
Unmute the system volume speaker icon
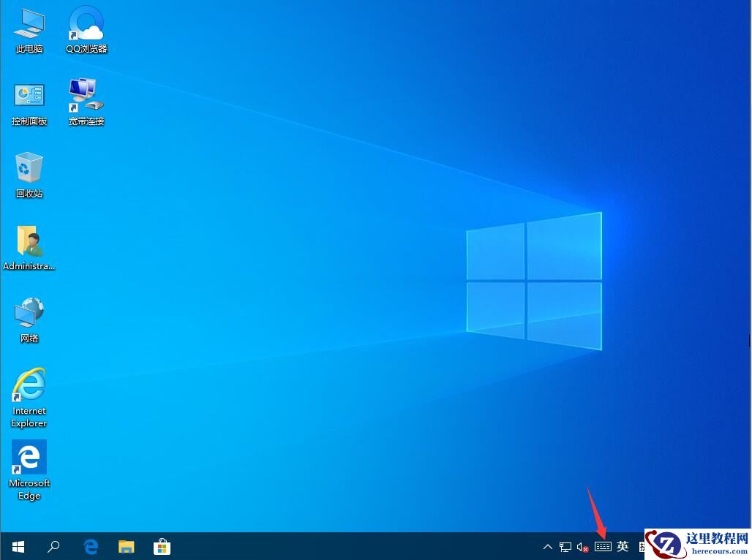click(582, 546)
